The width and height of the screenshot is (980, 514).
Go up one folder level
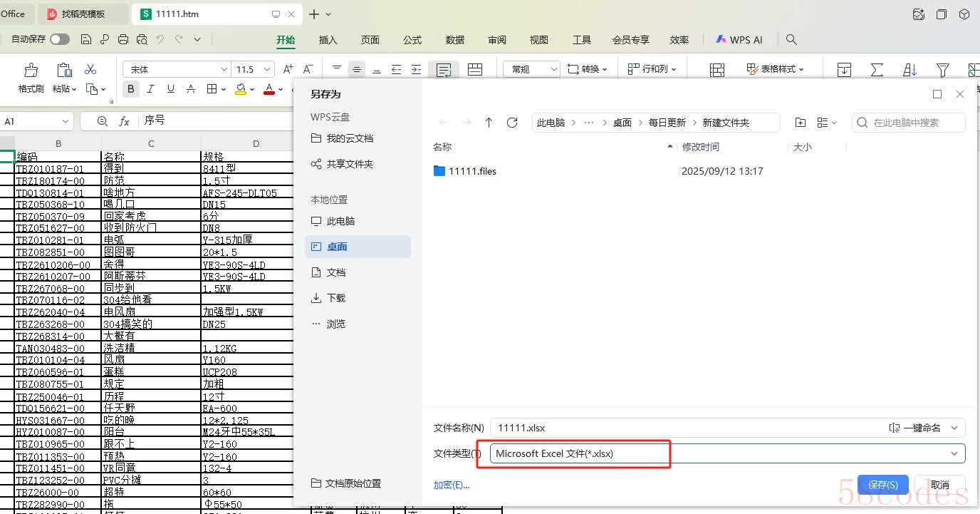point(489,123)
